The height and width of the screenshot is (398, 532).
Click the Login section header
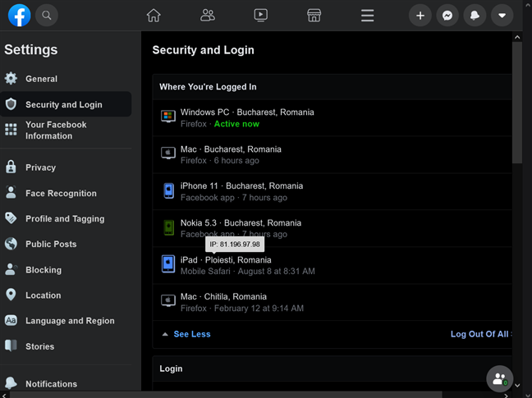(x=171, y=368)
